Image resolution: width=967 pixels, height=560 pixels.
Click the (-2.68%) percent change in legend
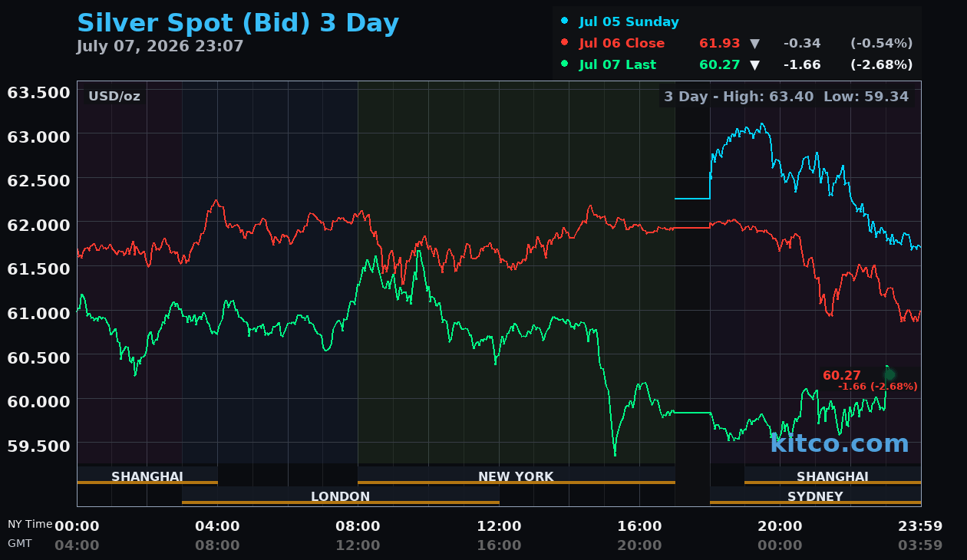(x=882, y=64)
